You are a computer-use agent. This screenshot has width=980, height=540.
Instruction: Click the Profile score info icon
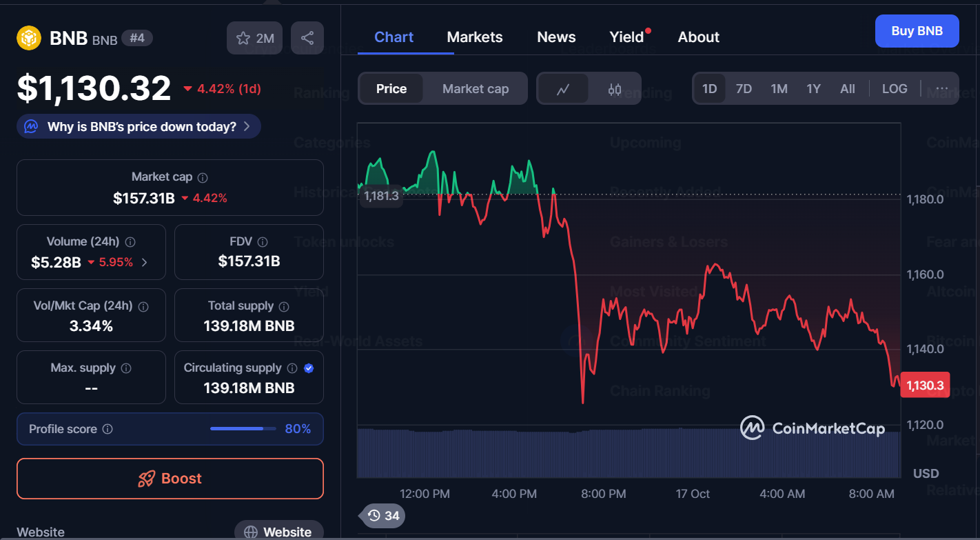pyautogui.click(x=108, y=429)
